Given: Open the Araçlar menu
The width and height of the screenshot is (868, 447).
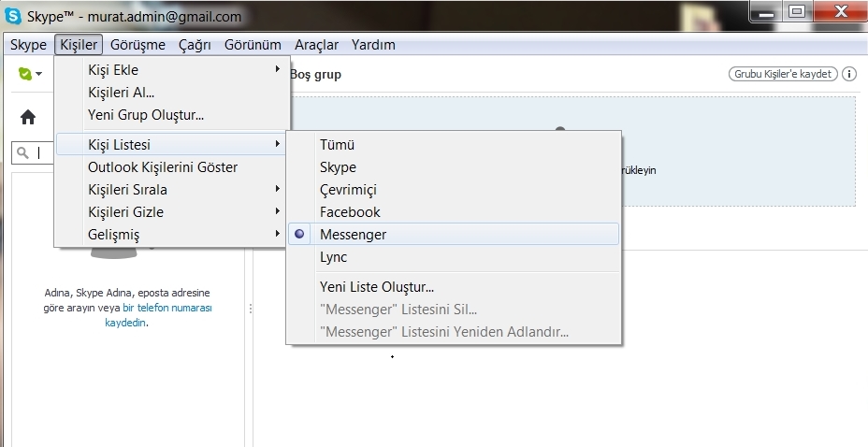Looking at the screenshot, I should click(x=316, y=45).
